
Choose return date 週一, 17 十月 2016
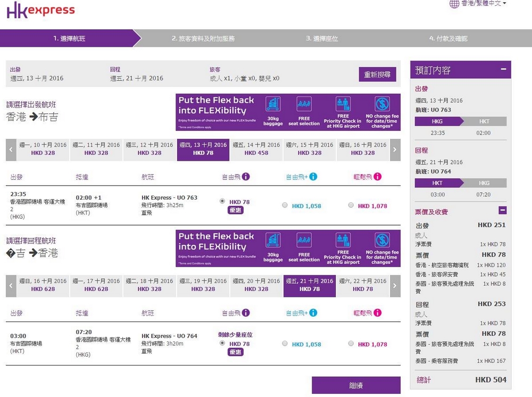[96, 286]
